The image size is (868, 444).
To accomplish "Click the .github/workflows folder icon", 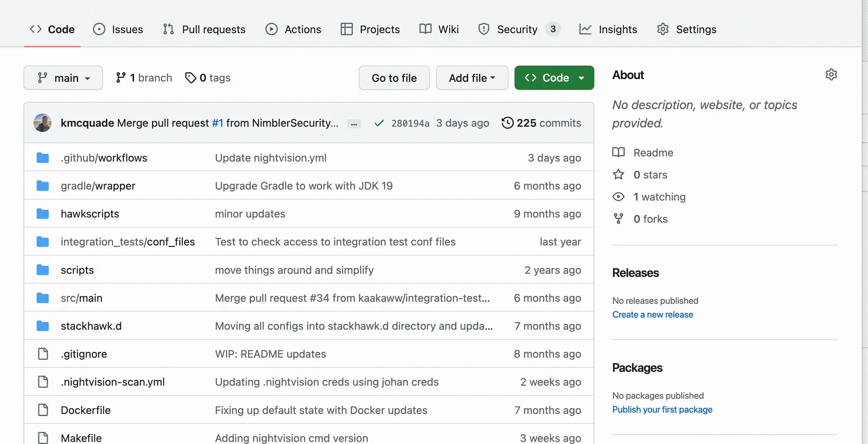I will pyautogui.click(x=43, y=158).
